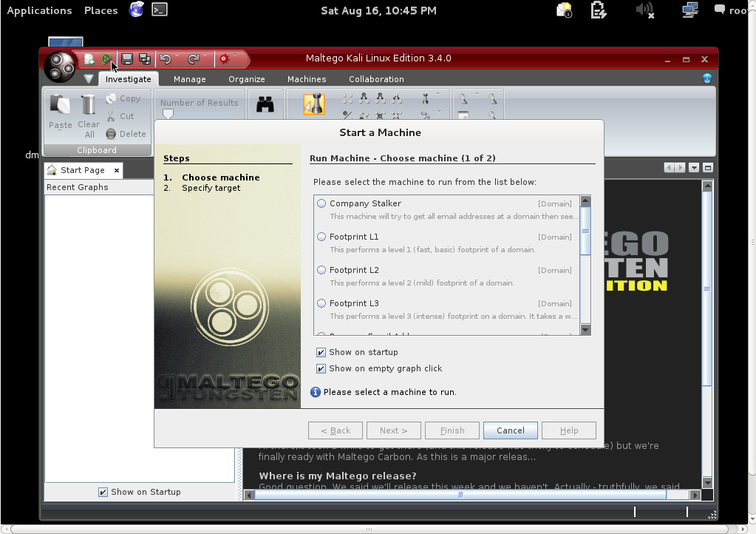Image resolution: width=756 pixels, height=534 pixels.
Task: Click the first magnifier zoom icon
Action: (x=463, y=99)
